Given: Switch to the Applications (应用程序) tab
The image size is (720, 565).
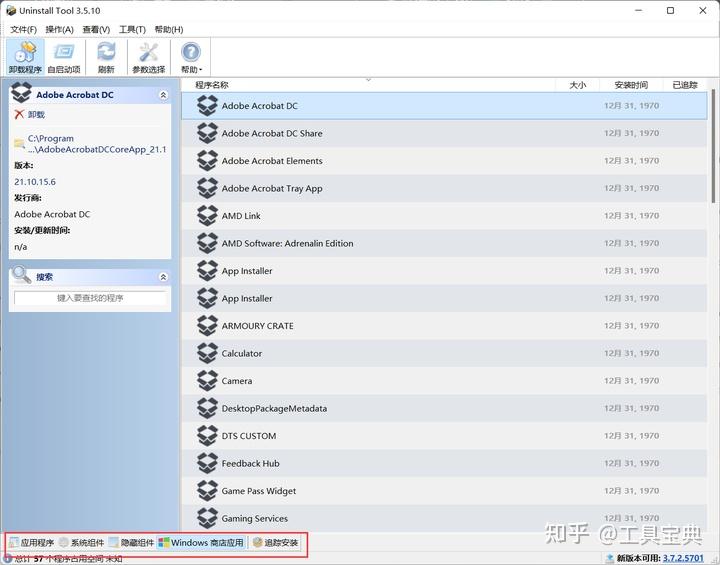Looking at the screenshot, I should [32, 542].
